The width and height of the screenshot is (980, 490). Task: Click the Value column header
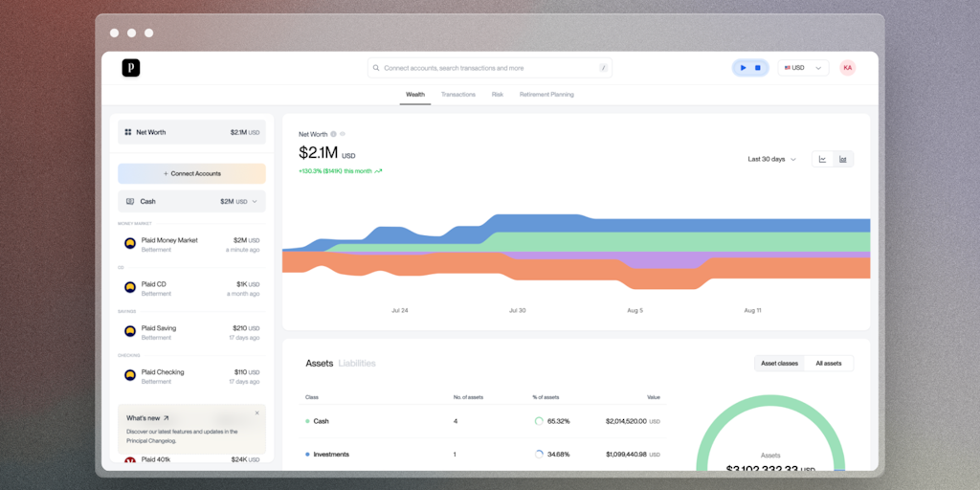[x=653, y=397]
